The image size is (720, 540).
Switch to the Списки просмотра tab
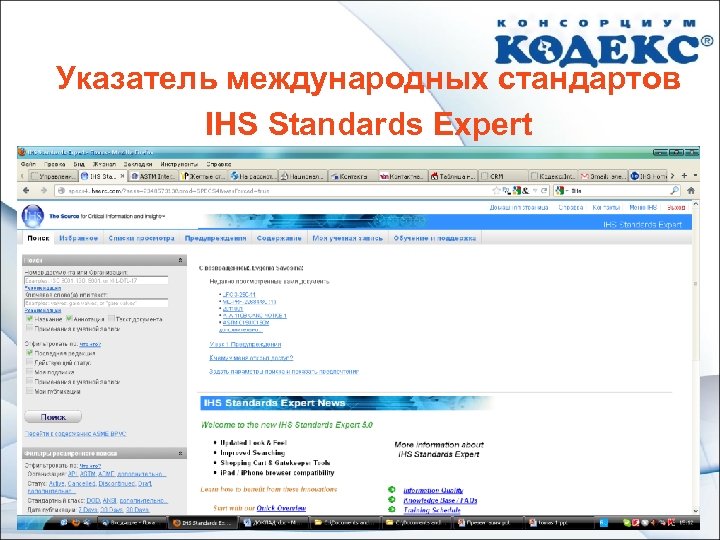tap(141, 238)
